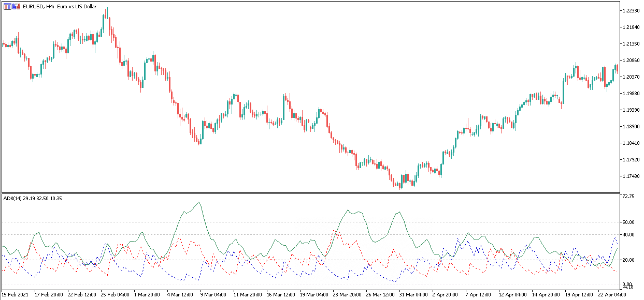Select the 40.00 ADX level label
Screen dimensions: 644x300
coord(628,235)
